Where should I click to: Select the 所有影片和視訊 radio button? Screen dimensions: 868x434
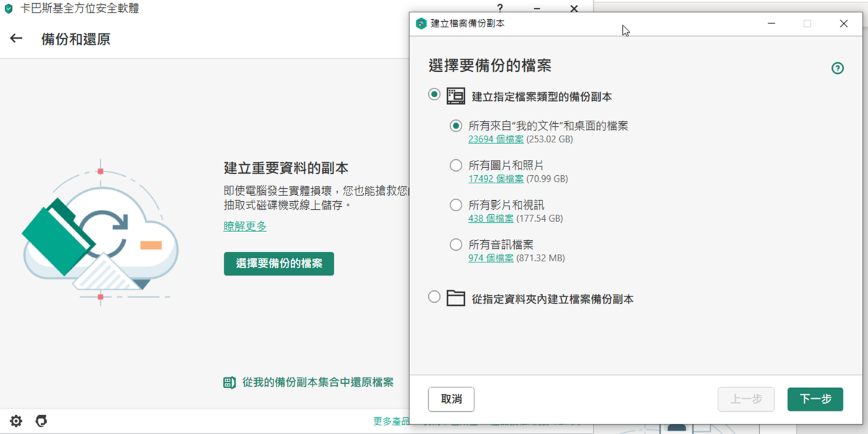(x=456, y=205)
